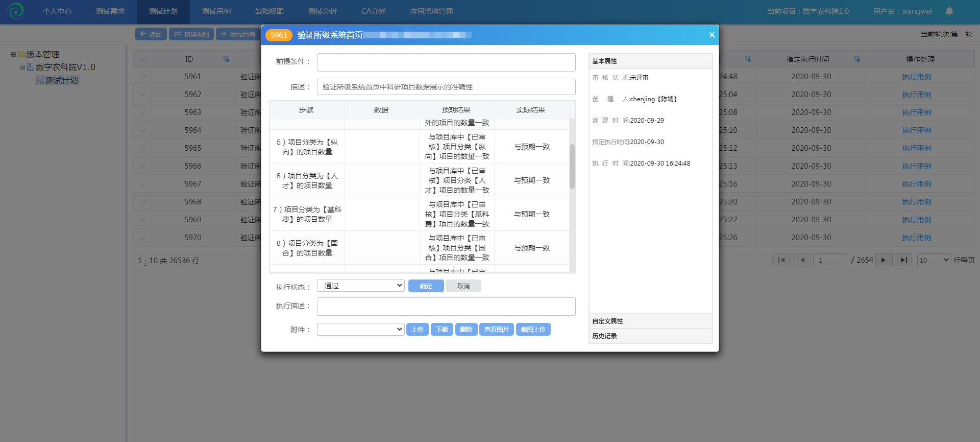Go to the first page arrow
Viewport: 980px width, 442px height.
[x=781, y=260]
